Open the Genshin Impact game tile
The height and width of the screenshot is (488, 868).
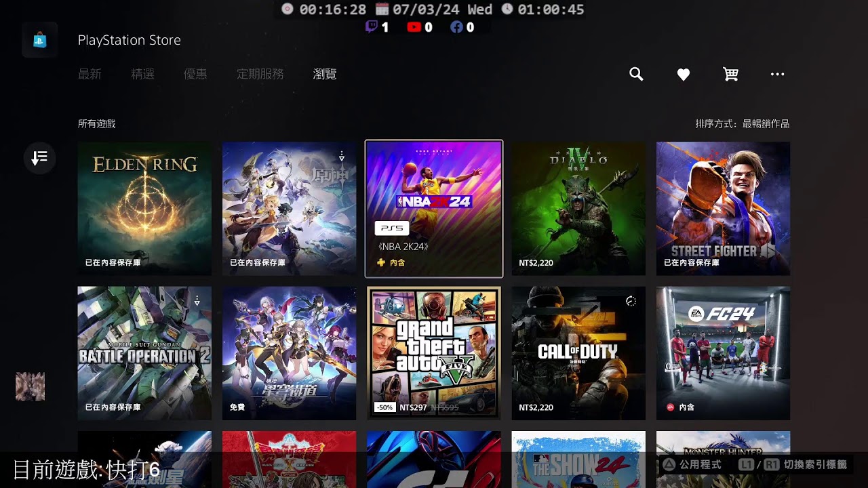289,209
